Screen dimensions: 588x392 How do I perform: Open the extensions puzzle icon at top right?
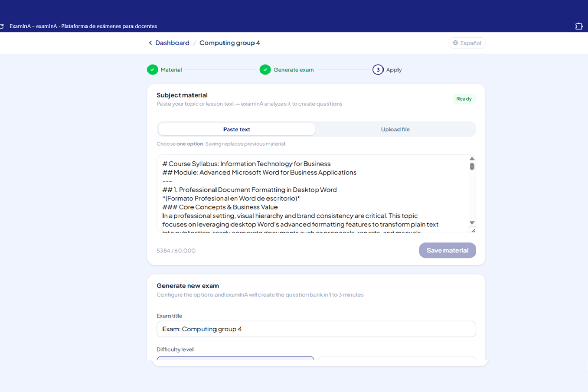point(579,26)
